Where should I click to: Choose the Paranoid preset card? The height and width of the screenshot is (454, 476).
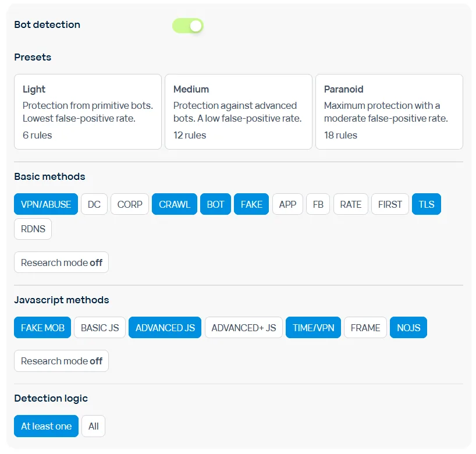[389, 112]
